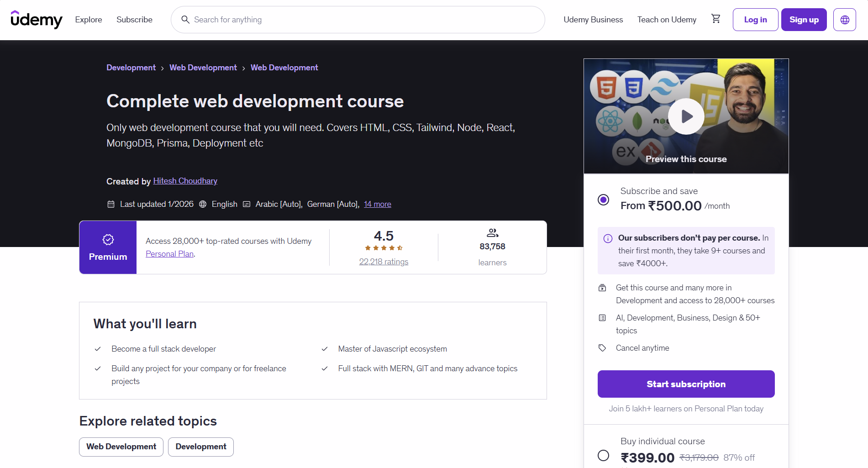Screen dimensions: 868x468
Task: Play the course preview video
Action: pyautogui.click(x=686, y=116)
